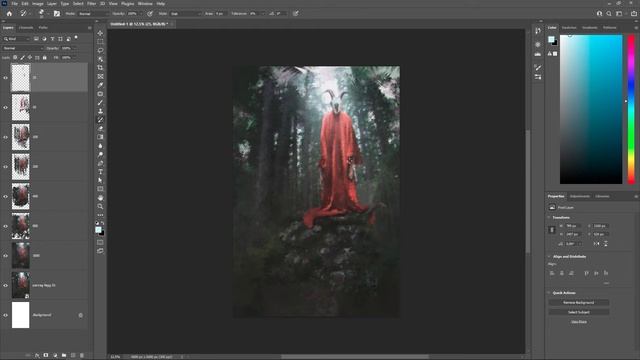Click the Area input field

(220, 13)
